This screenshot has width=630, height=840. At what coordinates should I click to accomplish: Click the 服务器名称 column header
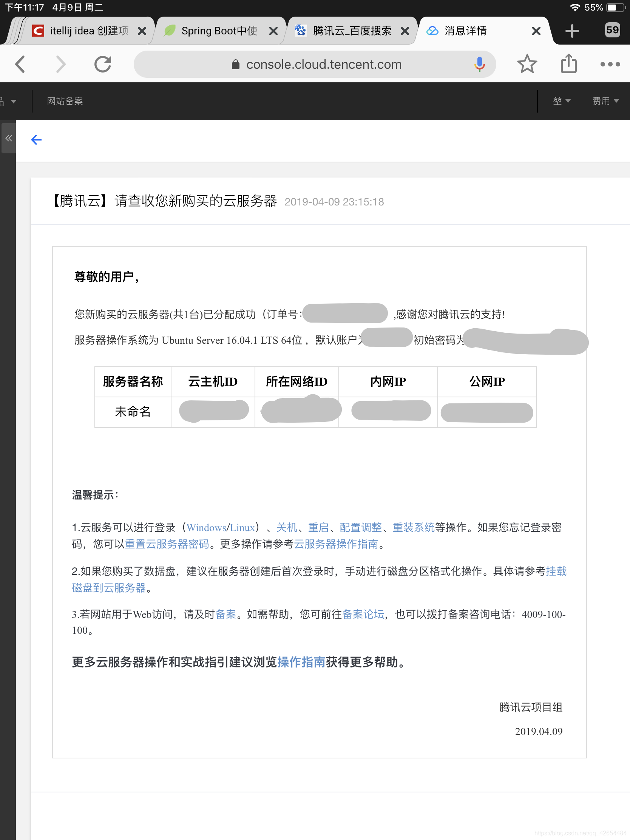(133, 381)
